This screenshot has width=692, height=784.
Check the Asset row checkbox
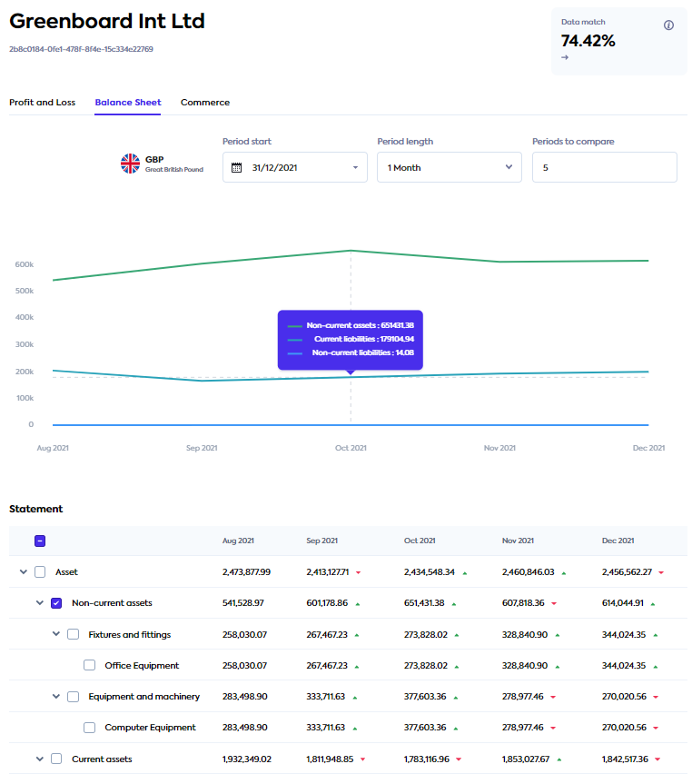[40, 572]
